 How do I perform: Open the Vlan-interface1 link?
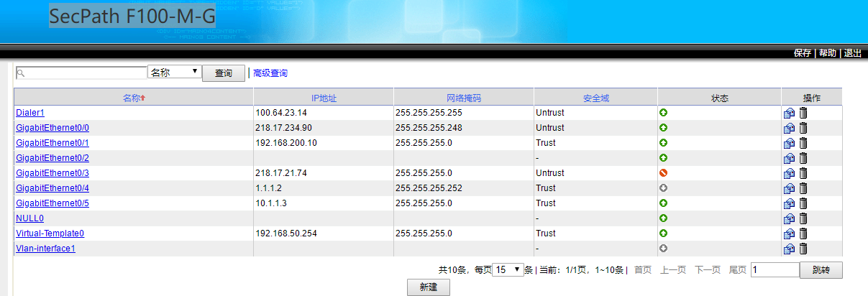click(x=46, y=249)
